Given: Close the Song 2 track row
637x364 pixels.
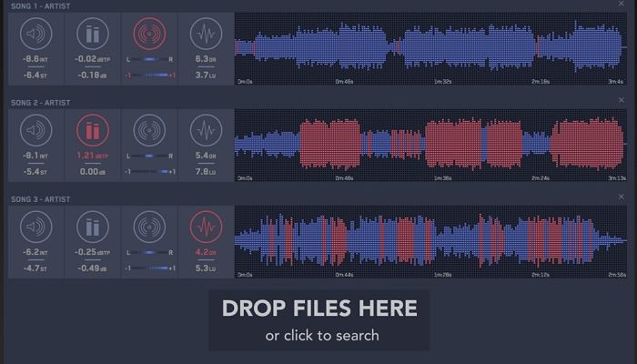Looking at the screenshot, I should click(x=622, y=100).
